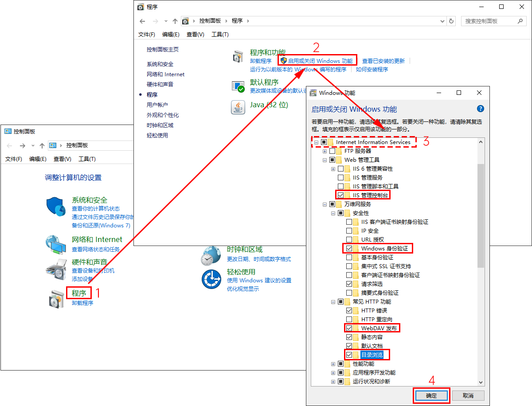This screenshot has height=406, width=532.
Task: Go back in the 控制面板 window
Action: (x=10, y=145)
